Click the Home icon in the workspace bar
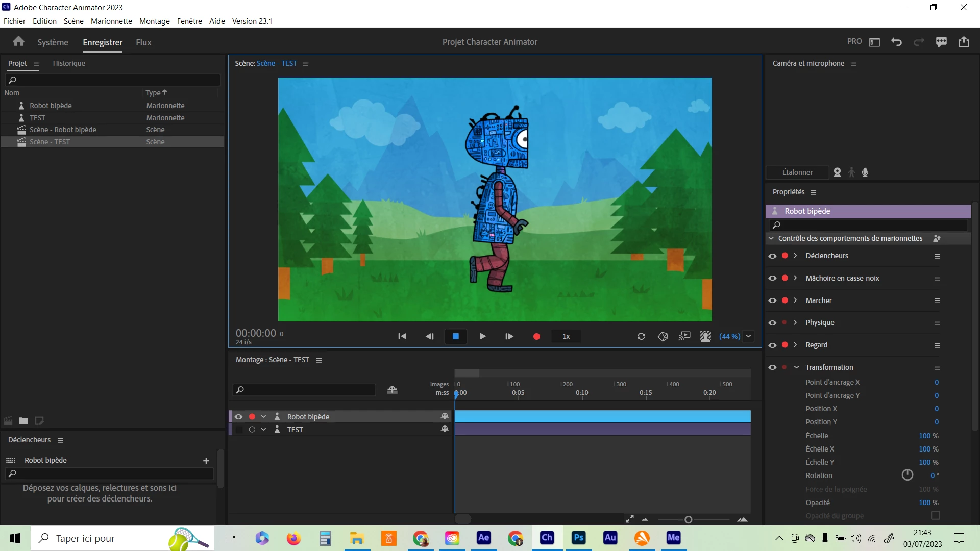The image size is (980, 551). [18, 41]
